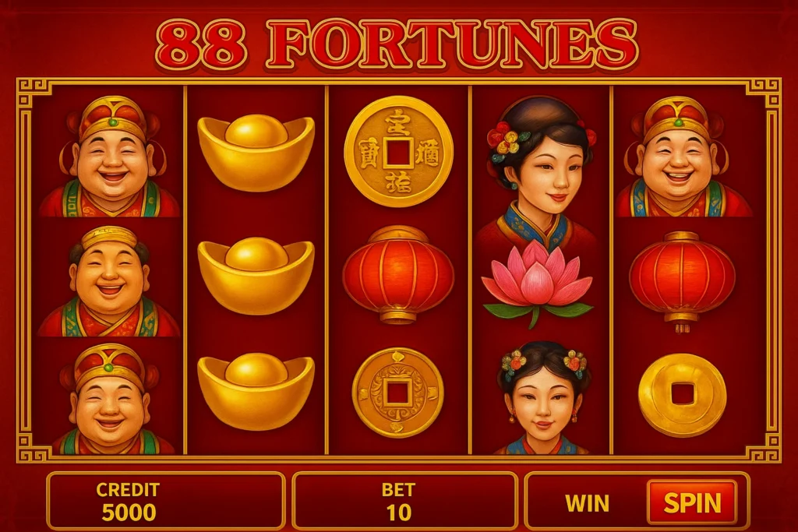This screenshot has width=798, height=532.
Task: Click laughing man at top of first reel
Action: 111,157
